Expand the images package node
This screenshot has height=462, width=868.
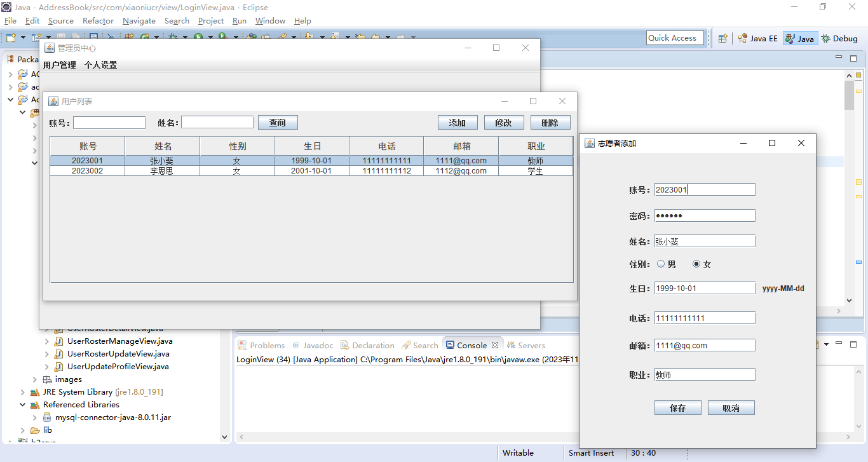[x=35, y=379]
